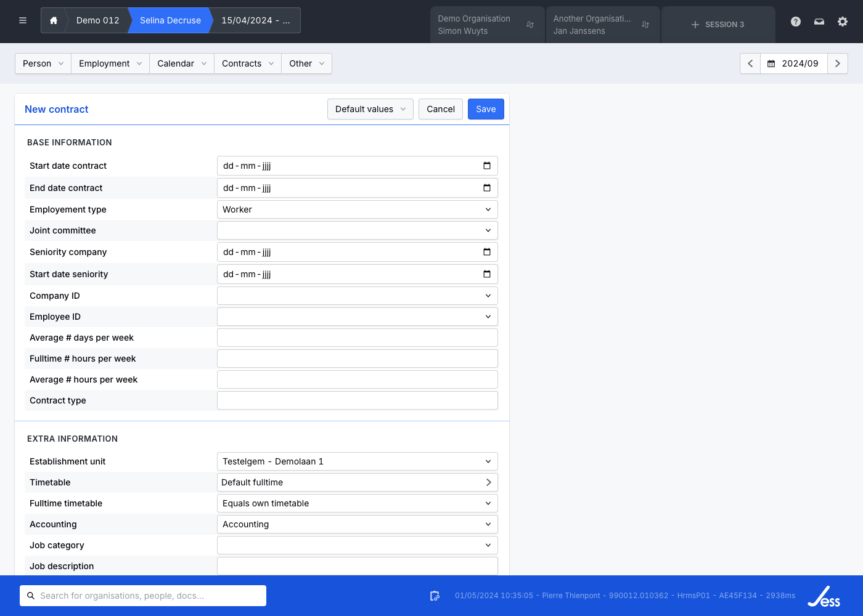Expand the Default values dropdown
This screenshot has height=616, width=863.
370,109
